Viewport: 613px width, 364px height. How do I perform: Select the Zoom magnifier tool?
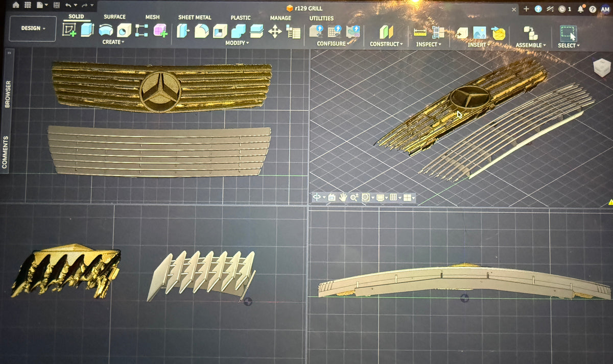354,197
